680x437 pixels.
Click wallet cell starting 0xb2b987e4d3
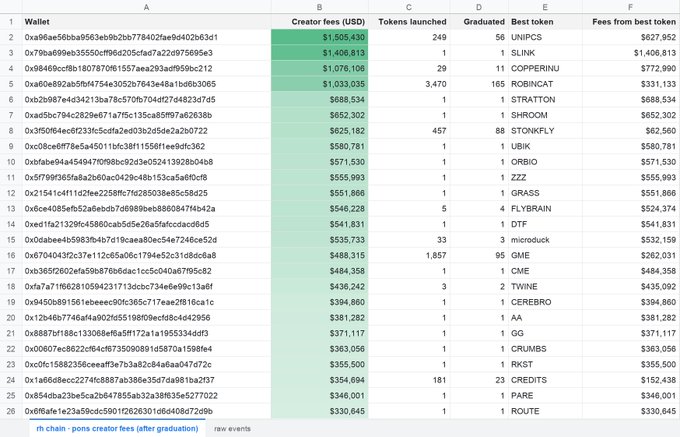tap(147, 100)
